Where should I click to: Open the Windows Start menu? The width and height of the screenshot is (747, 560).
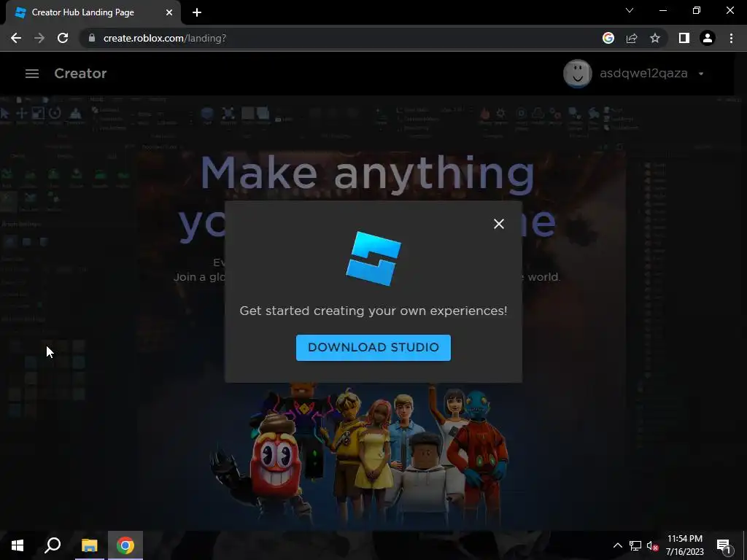pos(18,545)
